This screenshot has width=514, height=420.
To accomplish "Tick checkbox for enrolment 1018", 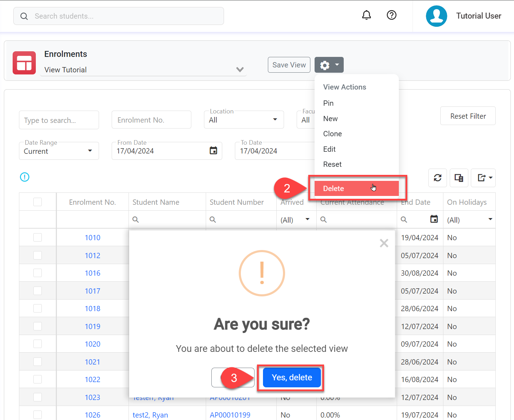I will click(x=38, y=308).
